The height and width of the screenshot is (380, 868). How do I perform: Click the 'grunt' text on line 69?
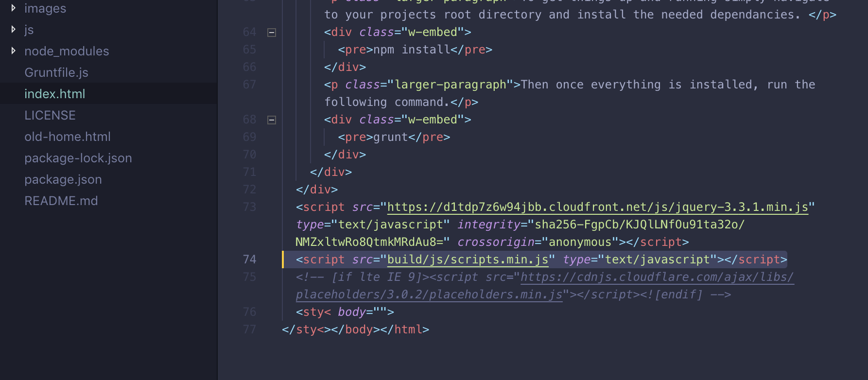tap(391, 137)
